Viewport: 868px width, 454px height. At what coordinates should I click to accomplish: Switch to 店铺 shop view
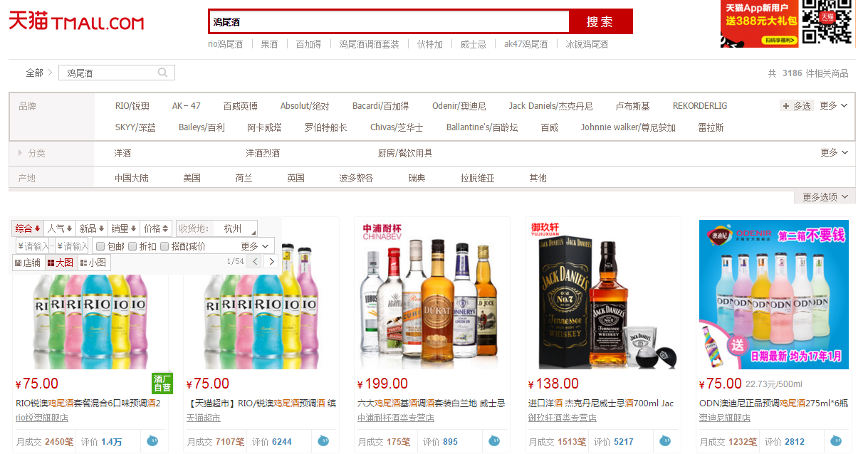28,263
